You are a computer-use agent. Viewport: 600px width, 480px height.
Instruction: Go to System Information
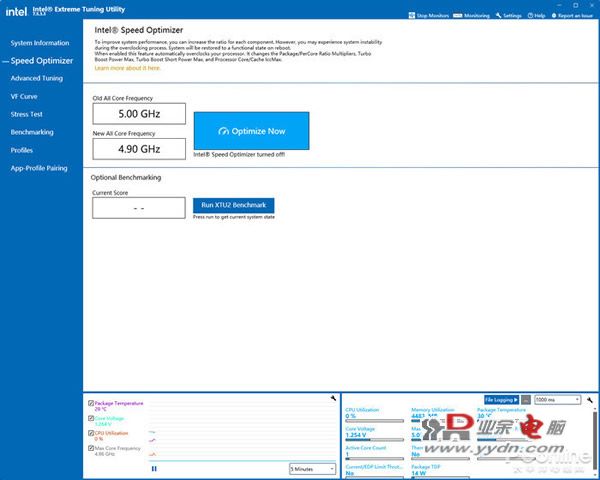40,43
